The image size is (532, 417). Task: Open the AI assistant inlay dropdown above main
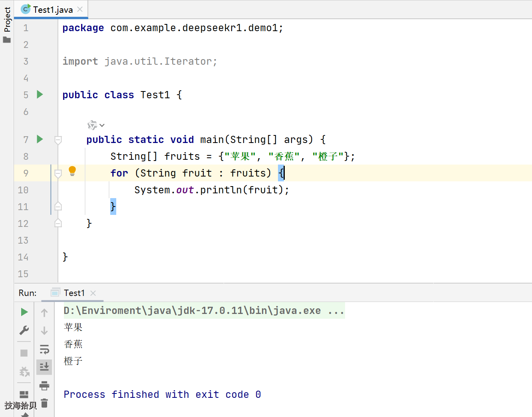96,125
